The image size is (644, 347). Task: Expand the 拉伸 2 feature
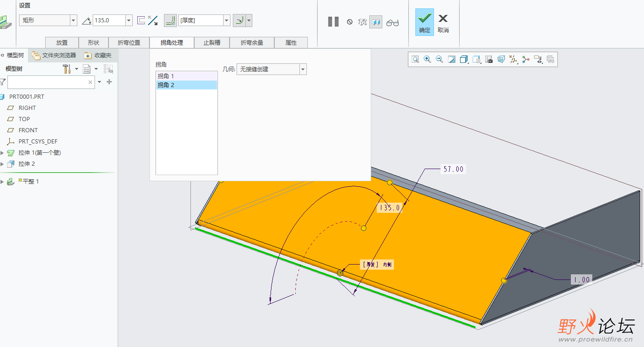click(x=2, y=164)
